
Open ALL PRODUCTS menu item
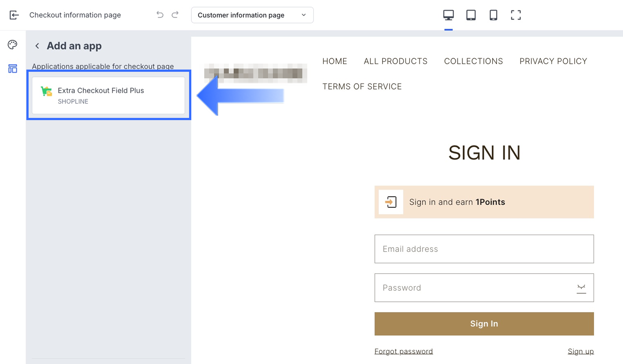pos(395,61)
